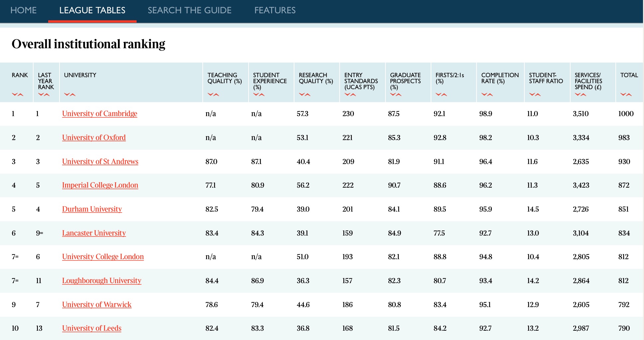Click Durham's total score 851
The width and height of the screenshot is (644, 340).
(x=624, y=209)
